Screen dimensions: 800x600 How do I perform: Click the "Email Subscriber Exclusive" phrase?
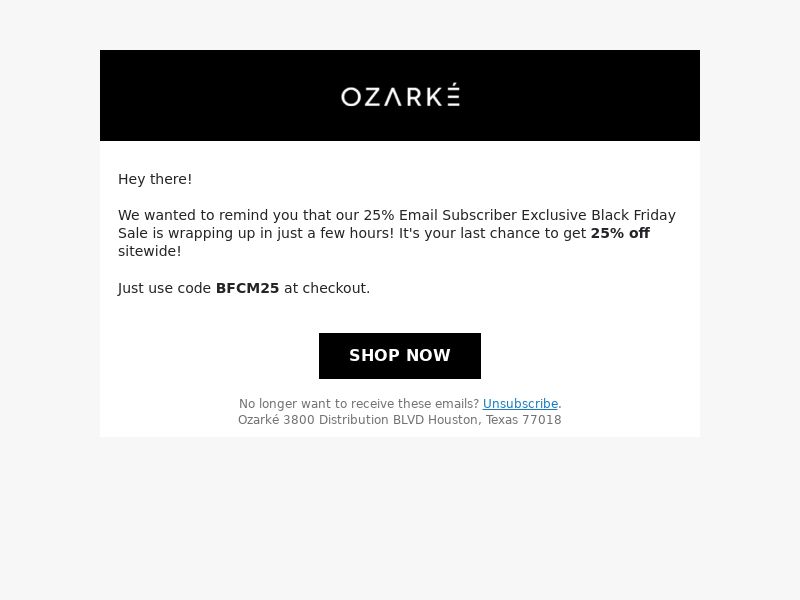493,215
